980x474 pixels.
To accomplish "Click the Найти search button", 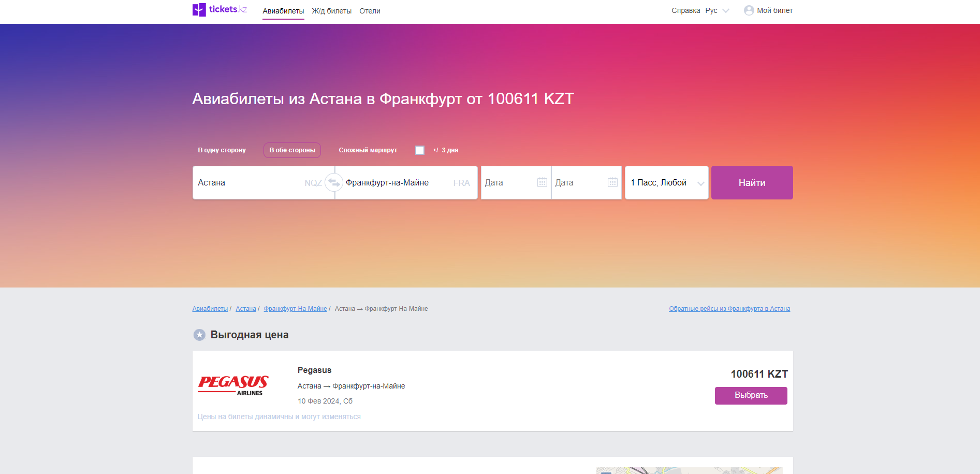I will 752,182.
